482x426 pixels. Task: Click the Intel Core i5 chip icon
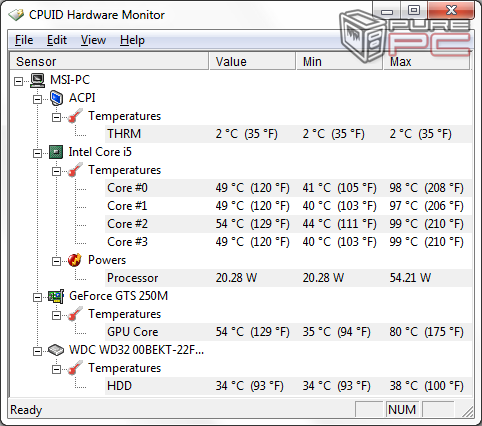tap(56, 152)
